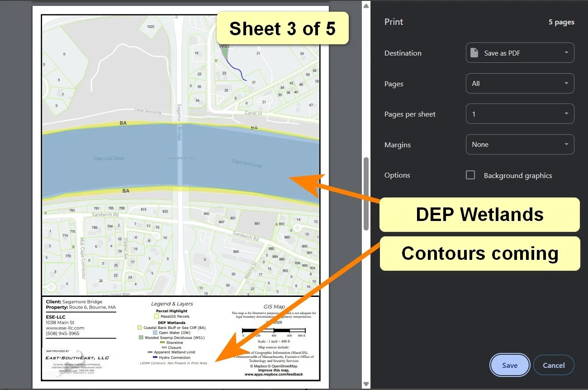This screenshot has height=390, width=588.
Task: Click the Coastal Bank Bluff legend swatch
Action: pyautogui.click(x=140, y=328)
